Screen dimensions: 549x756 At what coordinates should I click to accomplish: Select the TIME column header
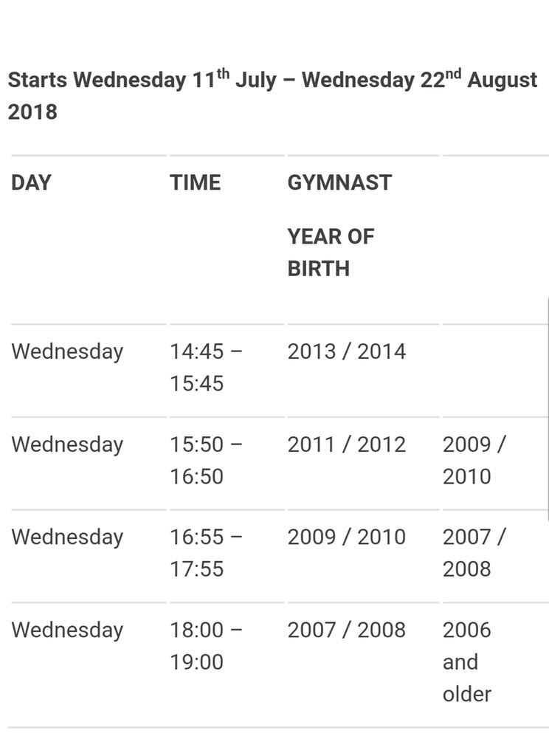point(196,183)
